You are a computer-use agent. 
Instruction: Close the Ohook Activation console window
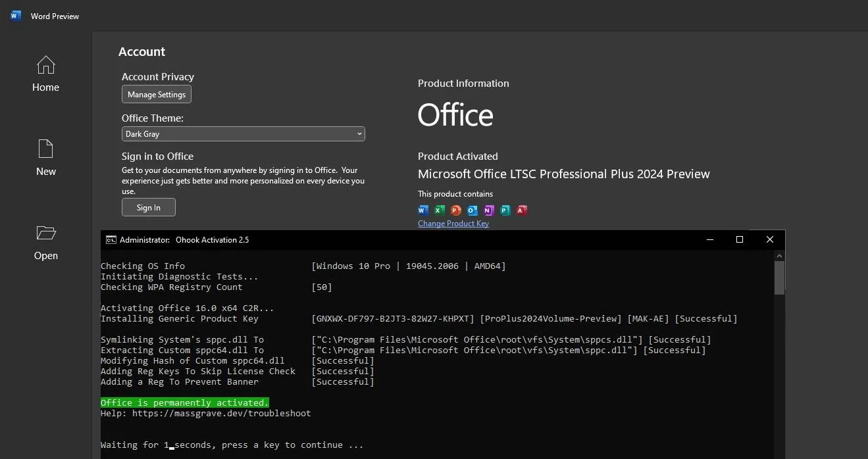click(770, 239)
